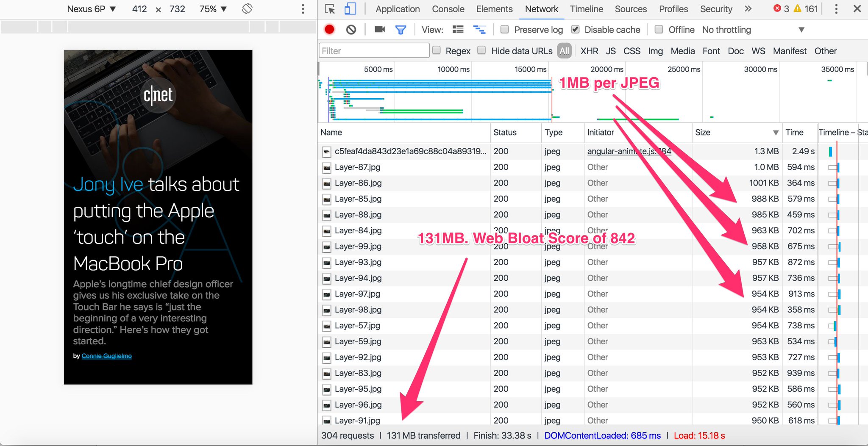Filter requests by Manifest type

[790, 51]
